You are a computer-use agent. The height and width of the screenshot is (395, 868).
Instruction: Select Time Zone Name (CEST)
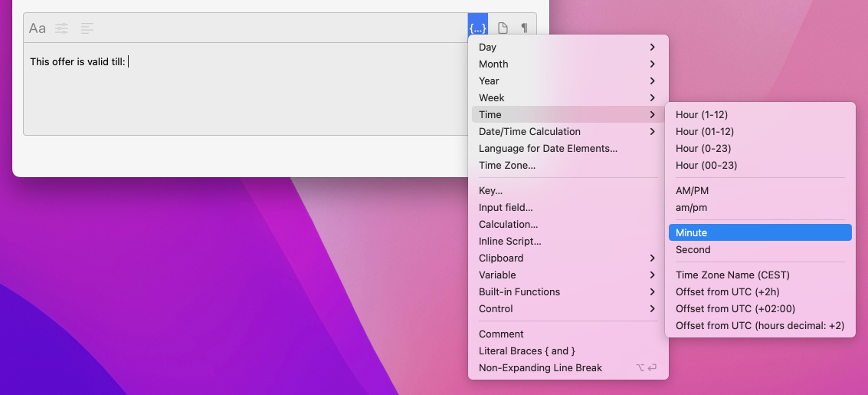pyautogui.click(x=758, y=275)
